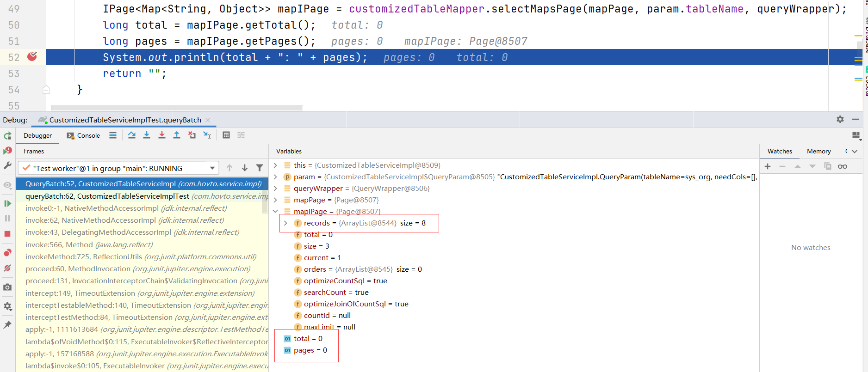
Task: Stop debugging with the red square icon
Action: tap(7, 234)
